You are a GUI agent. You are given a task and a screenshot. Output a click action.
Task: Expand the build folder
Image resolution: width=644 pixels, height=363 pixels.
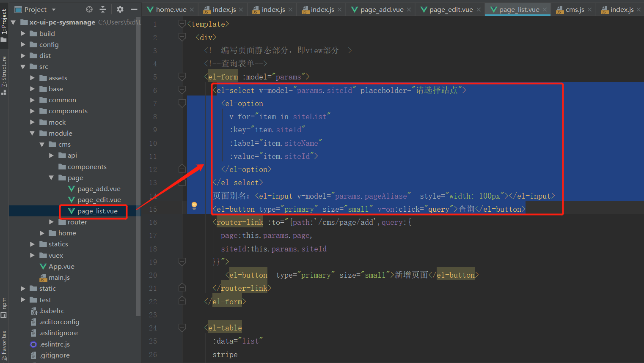tap(23, 33)
